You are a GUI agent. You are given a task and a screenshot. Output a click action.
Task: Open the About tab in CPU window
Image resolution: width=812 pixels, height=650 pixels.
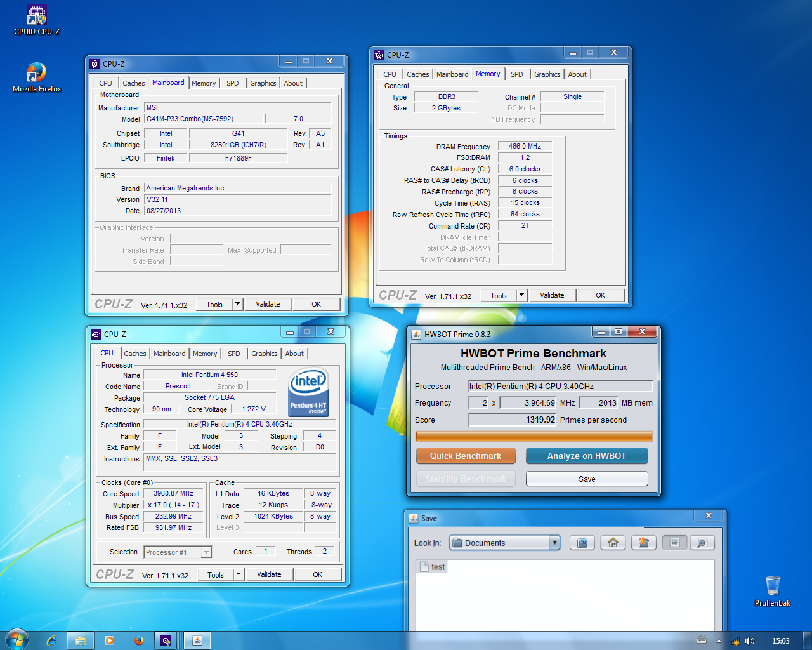coord(294,354)
